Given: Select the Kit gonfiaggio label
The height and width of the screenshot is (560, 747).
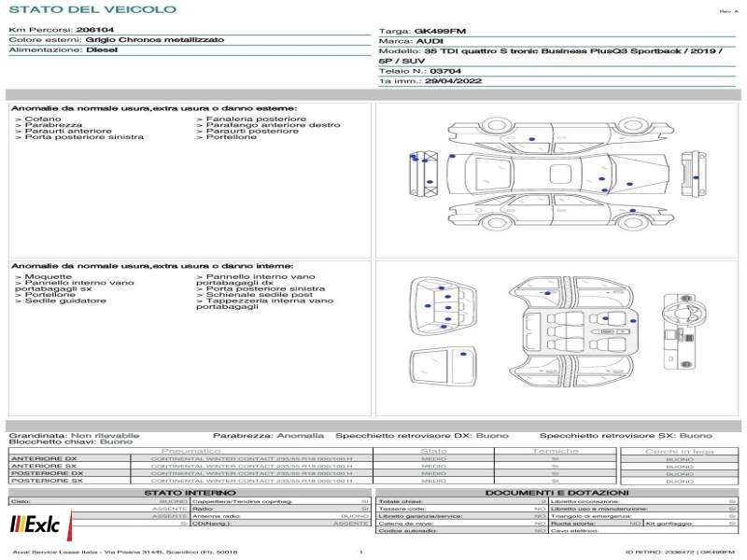Looking at the screenshot, I should 669,524.
